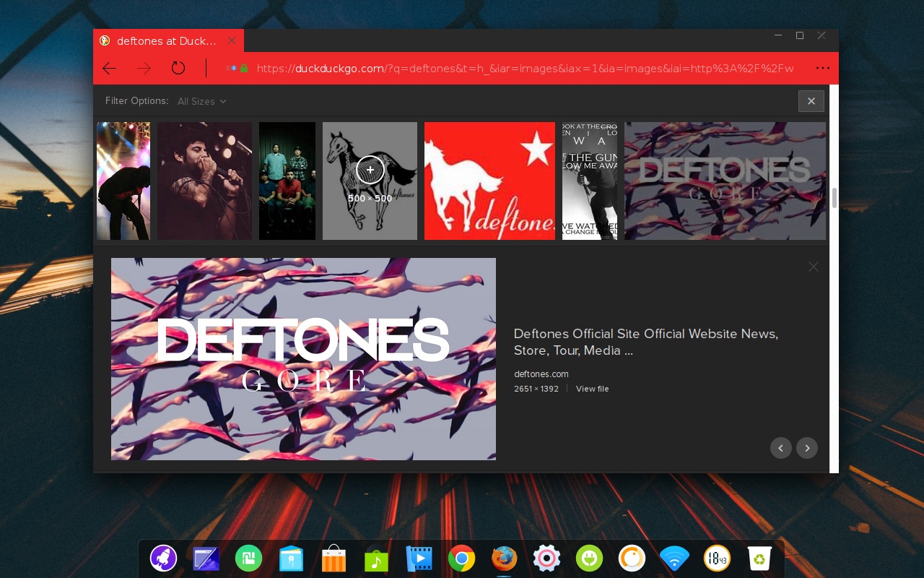Click the View file link

click(592, 389)
